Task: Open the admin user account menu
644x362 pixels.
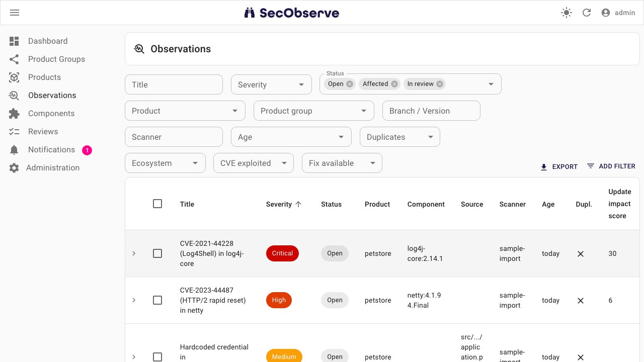Action: click(618, 13)
